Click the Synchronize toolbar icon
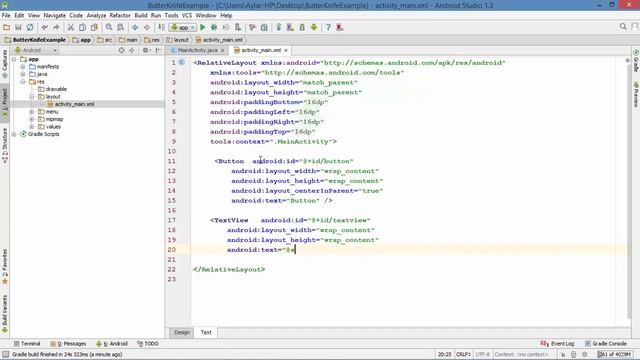This screenshot has width=640, height=360. click(x=30, y=27)
